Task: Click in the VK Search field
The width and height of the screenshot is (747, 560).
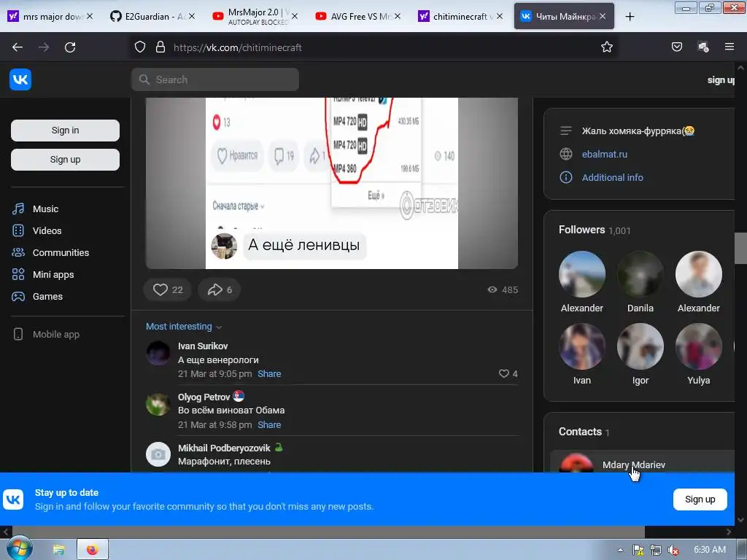Action: (215, 79)
